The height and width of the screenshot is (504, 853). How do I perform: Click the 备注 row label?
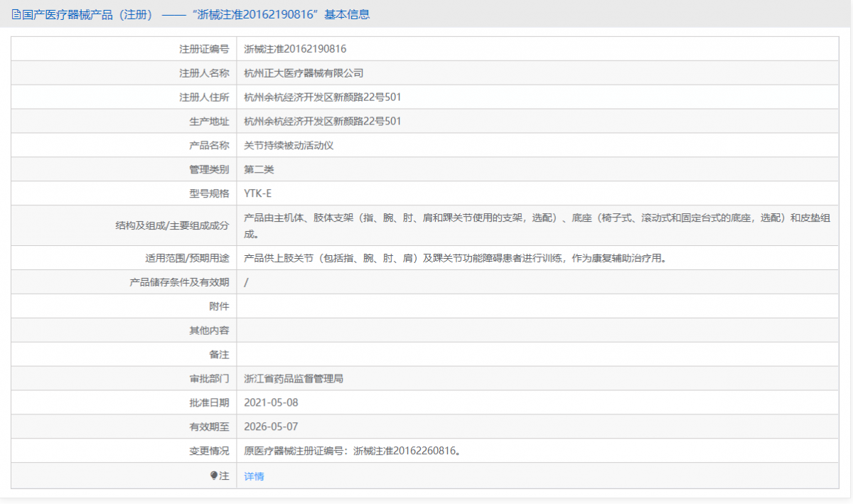(219, 355)
